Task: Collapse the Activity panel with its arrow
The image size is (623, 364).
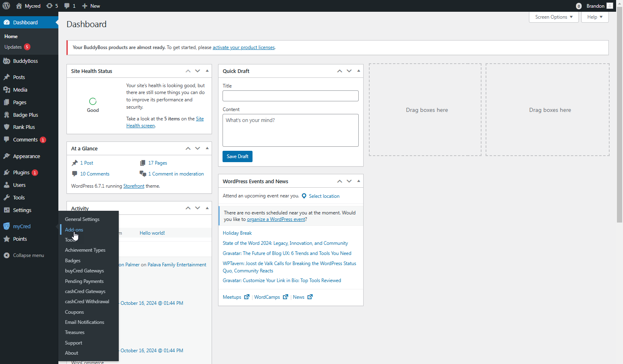Action: [207, 208]
